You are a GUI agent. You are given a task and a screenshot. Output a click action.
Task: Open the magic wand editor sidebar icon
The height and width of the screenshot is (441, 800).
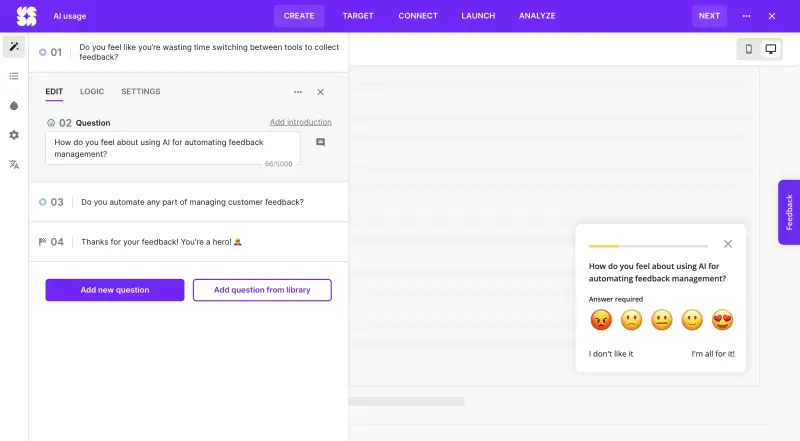pyautogui.click(x=14, y=46)
